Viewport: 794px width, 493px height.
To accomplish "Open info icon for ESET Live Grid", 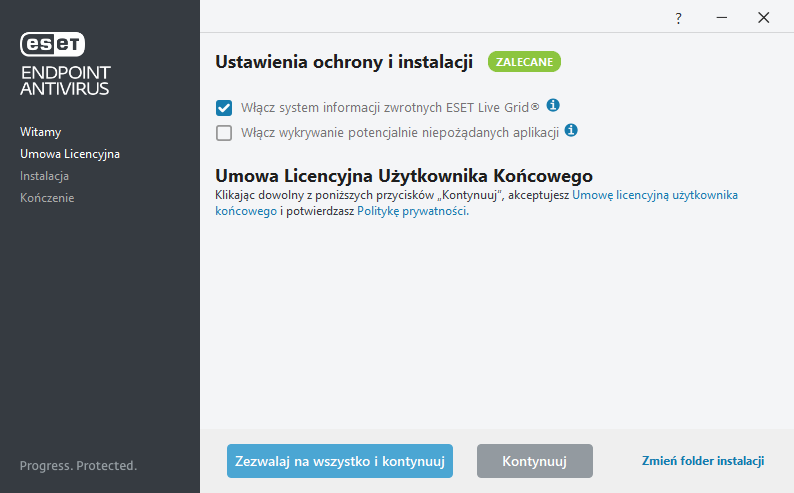I will pyautogui.click(x=553, y=105).
